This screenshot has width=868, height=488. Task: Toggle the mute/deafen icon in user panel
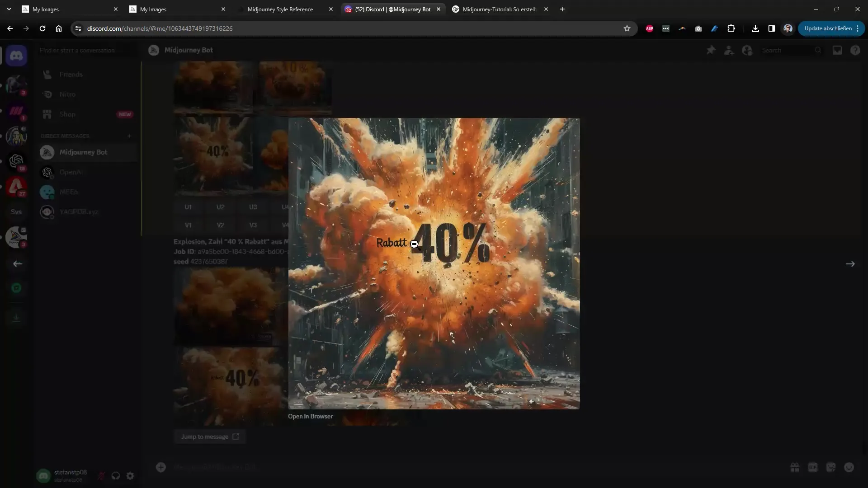(x=116, y=475)
